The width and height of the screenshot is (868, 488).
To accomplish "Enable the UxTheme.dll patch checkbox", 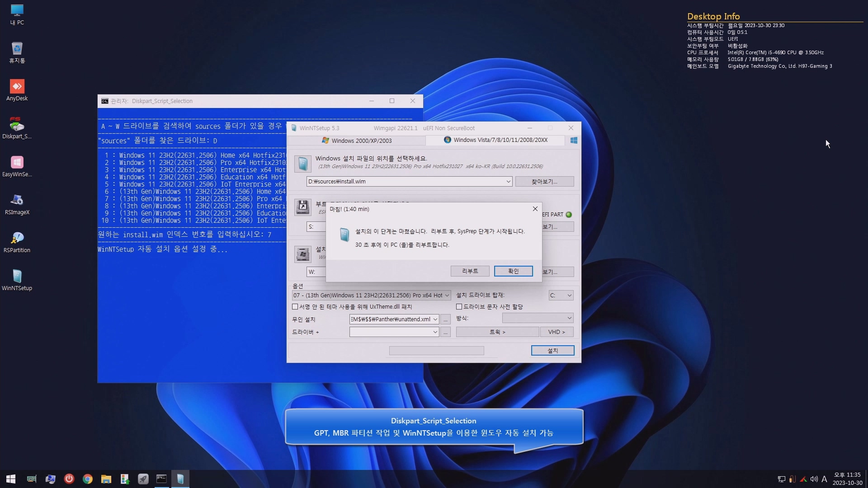I will 295,307.
